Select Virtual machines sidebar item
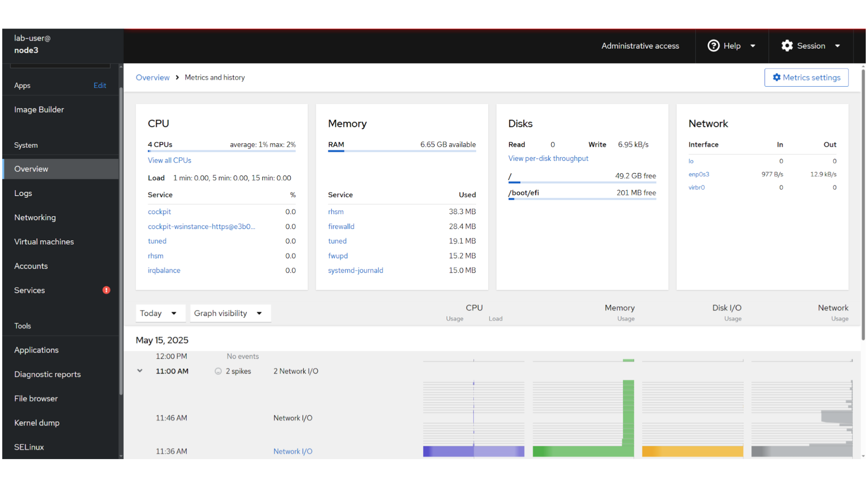The image size is (868, 488). coord(44,242)
